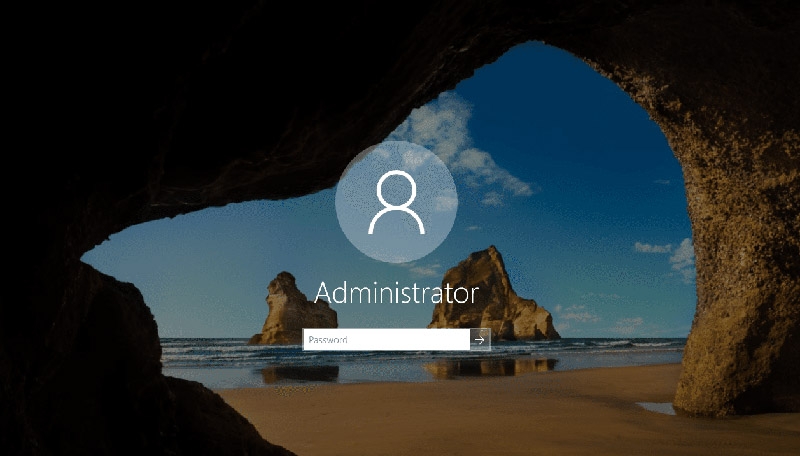The image size is (800, 456).
Task: Click the user avatar silhouette icon
Action: pos(396,203)
